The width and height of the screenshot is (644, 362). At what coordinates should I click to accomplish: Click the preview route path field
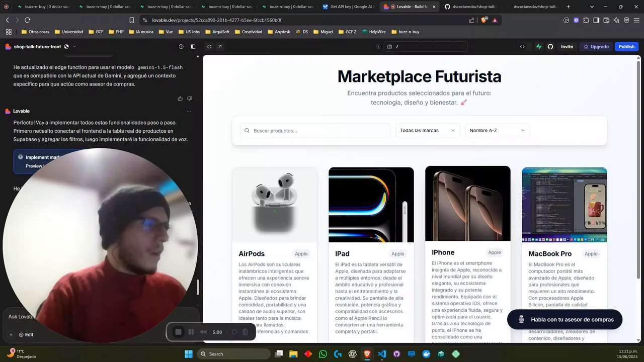coord(425,47)
